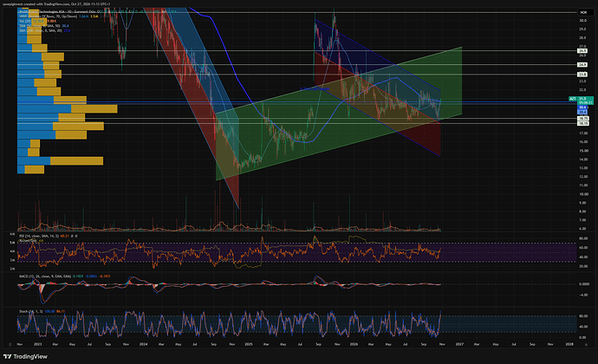Click the 10.00 price axis label
The width and height of the screenshot is (598, 364).
point(582,194)
